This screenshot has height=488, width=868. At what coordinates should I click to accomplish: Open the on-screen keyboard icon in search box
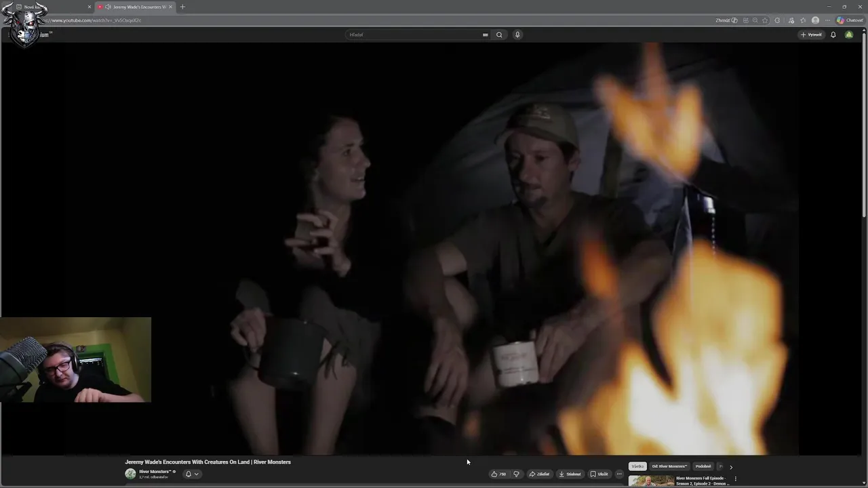tap(485, 35)
